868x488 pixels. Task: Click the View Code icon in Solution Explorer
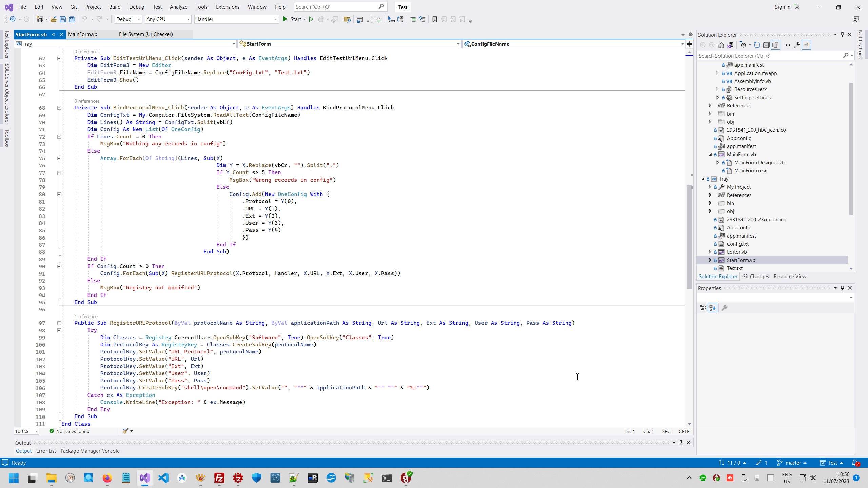coord(788,45)
